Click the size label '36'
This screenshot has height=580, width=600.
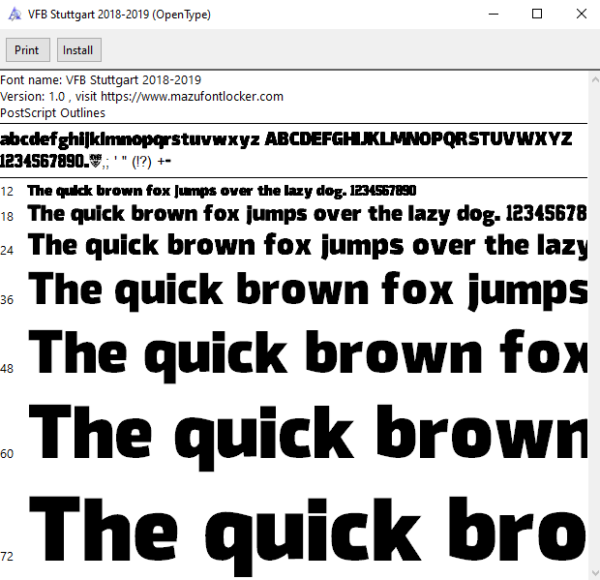(7, 300)
